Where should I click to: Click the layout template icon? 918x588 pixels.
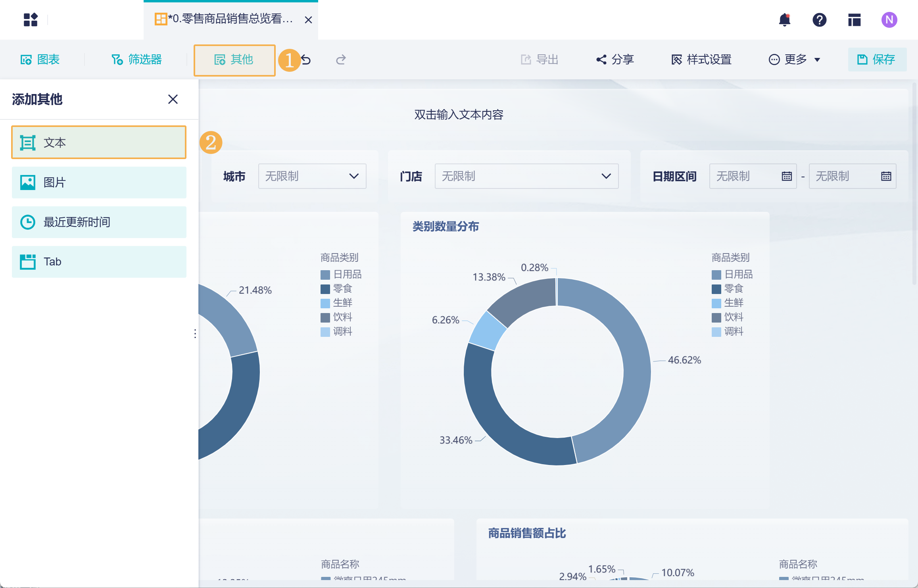854,19
